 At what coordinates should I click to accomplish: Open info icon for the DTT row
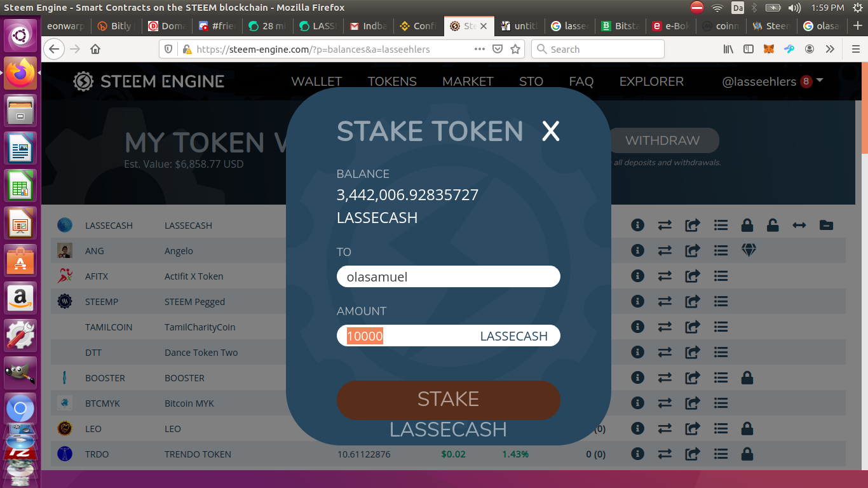[637, 352]
